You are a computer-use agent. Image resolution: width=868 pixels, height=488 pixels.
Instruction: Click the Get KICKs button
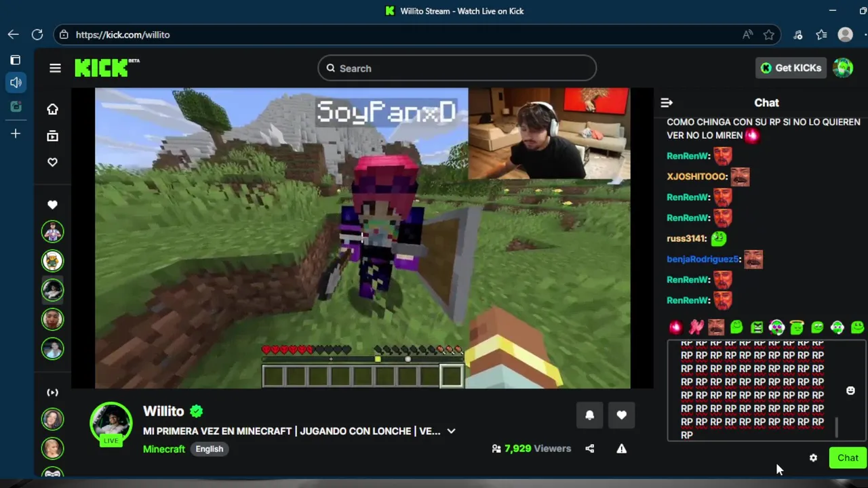pos(791,68)
